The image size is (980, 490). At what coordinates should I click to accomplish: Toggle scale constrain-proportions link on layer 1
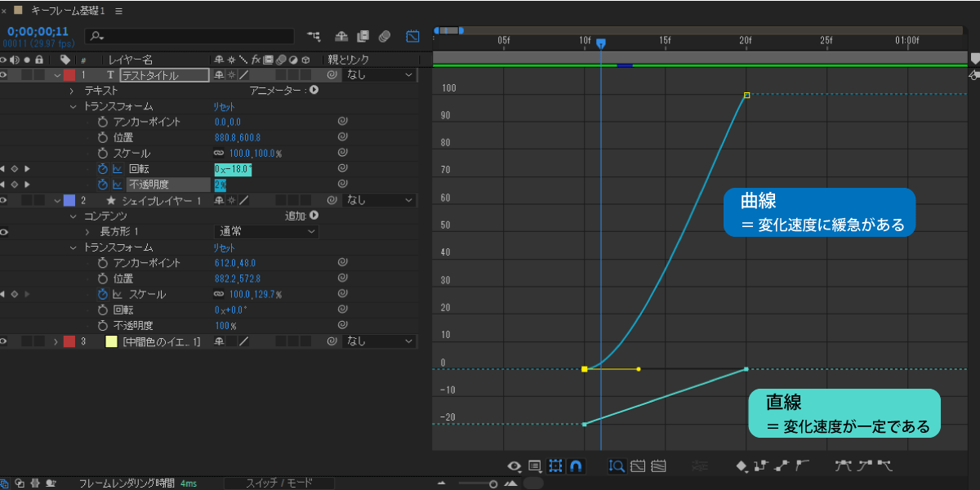point(219,154)
